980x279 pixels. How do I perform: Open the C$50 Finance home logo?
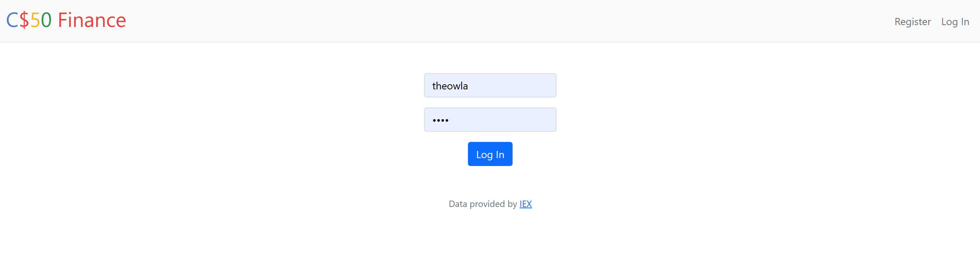[66, 20]
